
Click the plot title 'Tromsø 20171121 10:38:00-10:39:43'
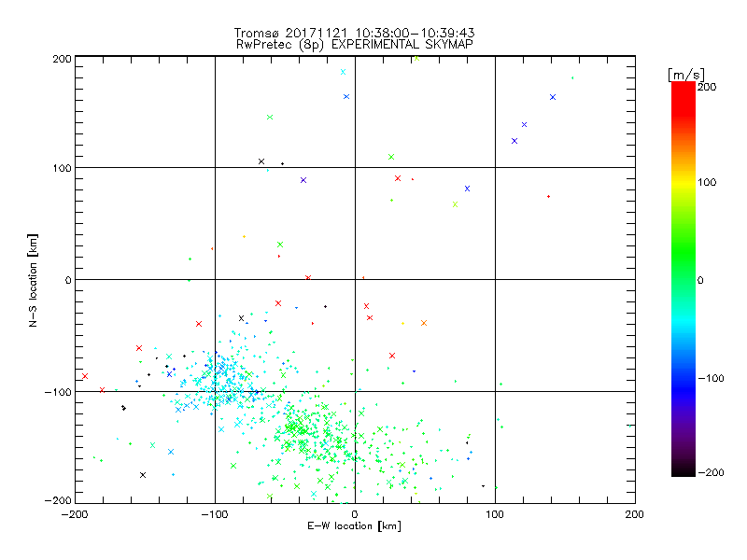tap(354, 33)
